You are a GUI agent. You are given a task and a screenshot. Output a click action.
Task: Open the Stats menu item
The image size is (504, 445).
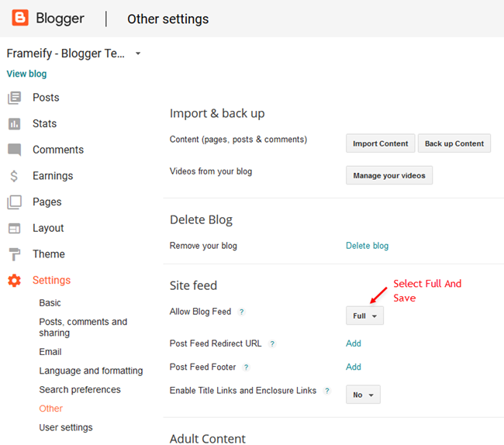pos(45,123)
